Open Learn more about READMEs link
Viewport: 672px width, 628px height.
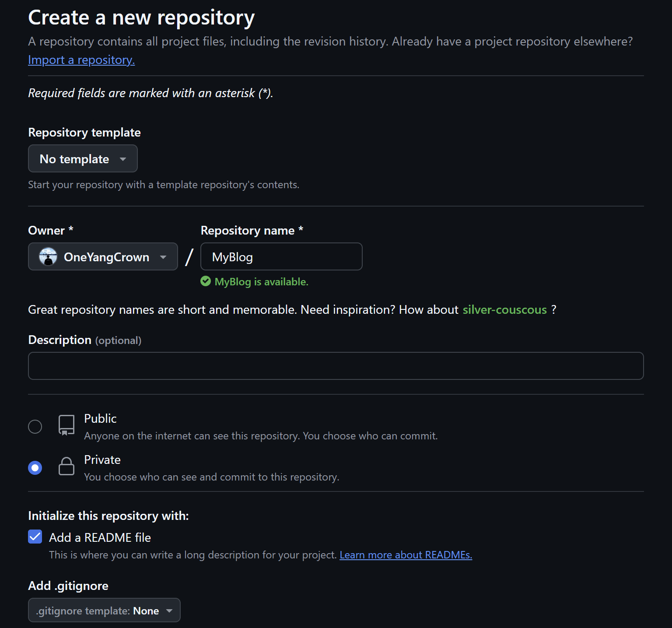pyautogui.click(x=406, y=555)
